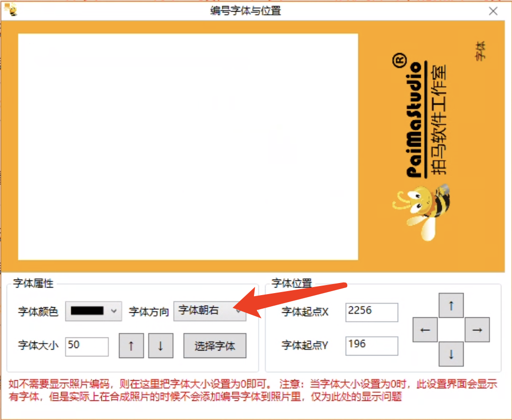The image size is (512, 420).
Task: Increase font size with the up arrow
Action: tap(132, 346)
